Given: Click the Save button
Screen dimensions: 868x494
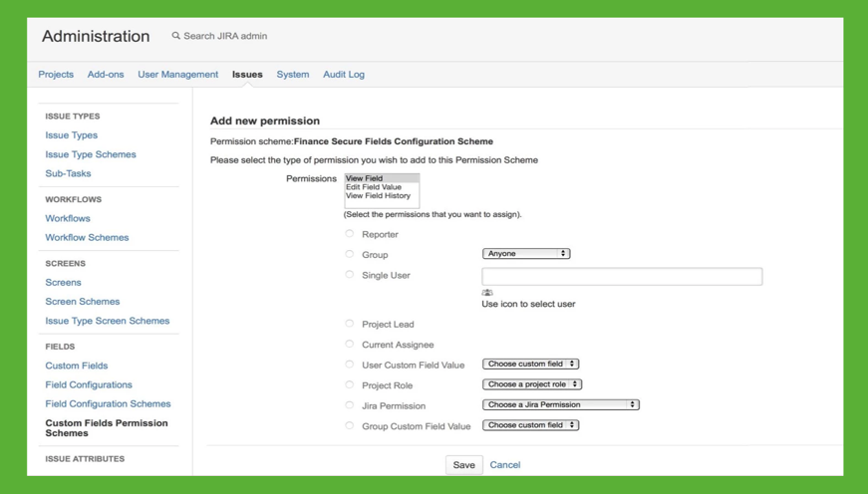Looking at the screenshot, I should tap(463, 465).
